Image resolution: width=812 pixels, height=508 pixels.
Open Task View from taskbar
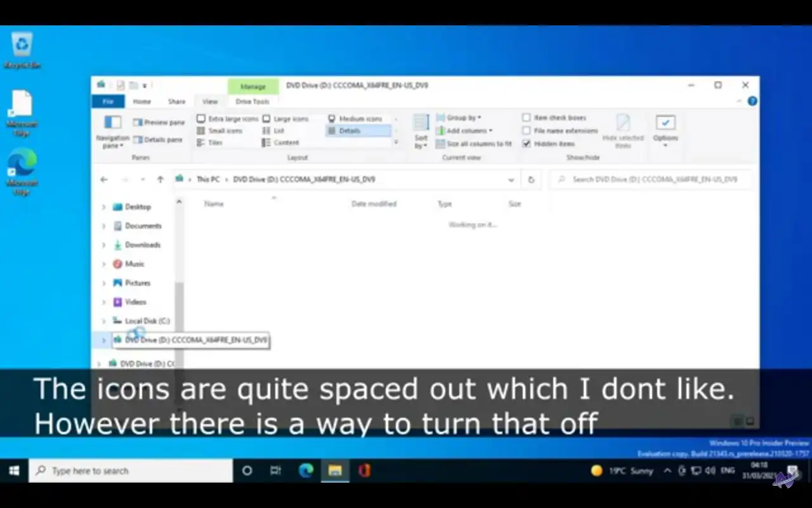pyautogui.click(x=276, y=471)
